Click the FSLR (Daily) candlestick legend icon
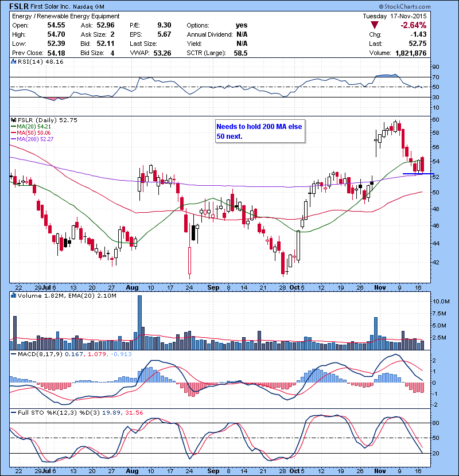This screenshot has height=476, width=459. (x=13, y=120)
